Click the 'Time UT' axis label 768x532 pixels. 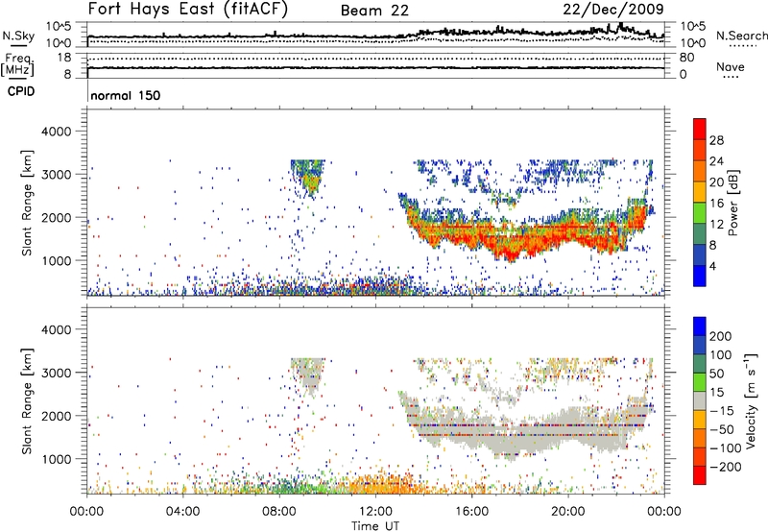click(375, 526)
